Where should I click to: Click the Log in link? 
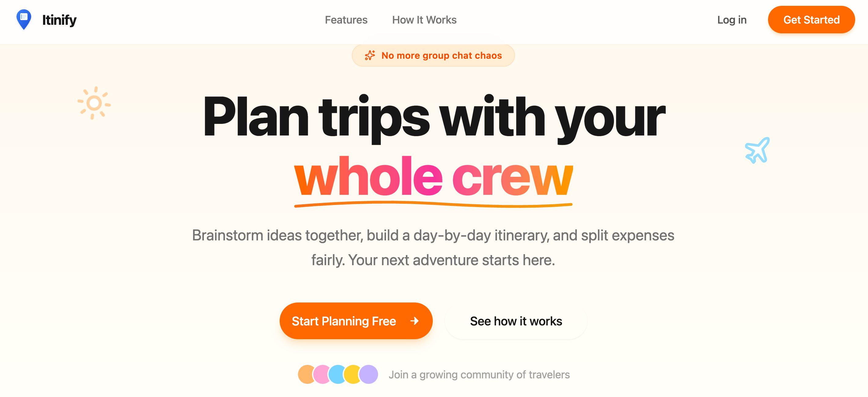732,20
